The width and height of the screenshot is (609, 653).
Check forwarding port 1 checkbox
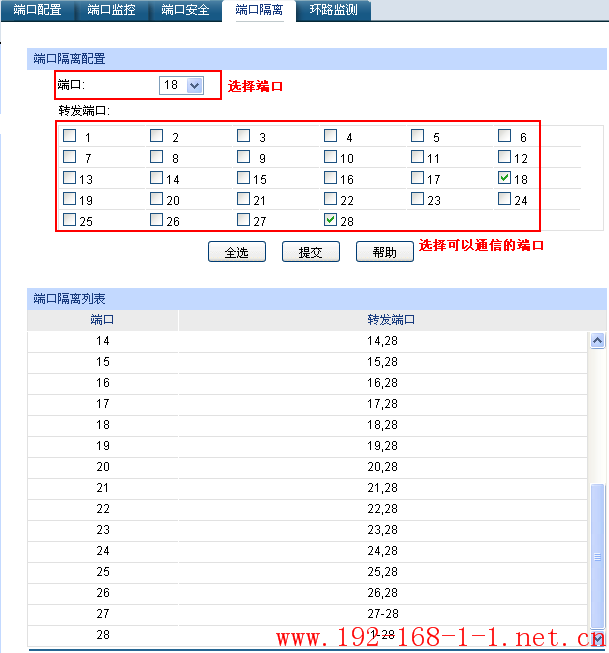[70, 135]
